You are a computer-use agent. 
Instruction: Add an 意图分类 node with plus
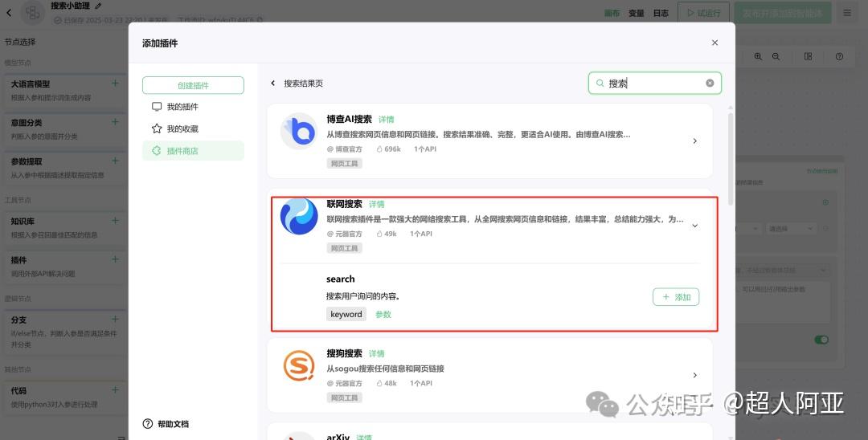click(x=115, y=122)
